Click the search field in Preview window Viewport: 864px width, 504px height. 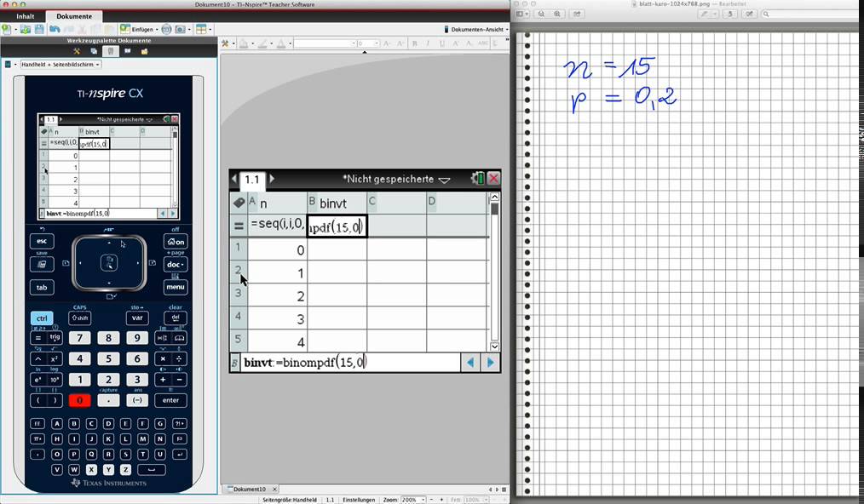click(809, 14)
